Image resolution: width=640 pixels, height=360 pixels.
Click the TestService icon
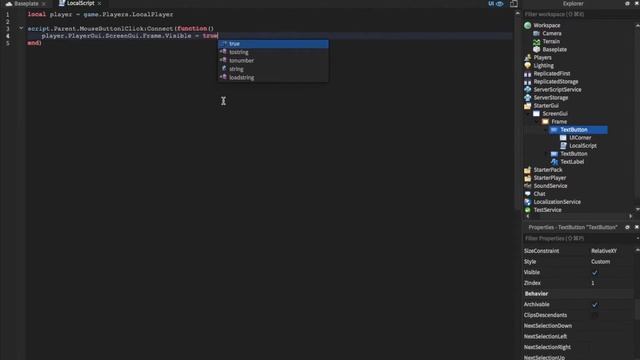(527, 210)
